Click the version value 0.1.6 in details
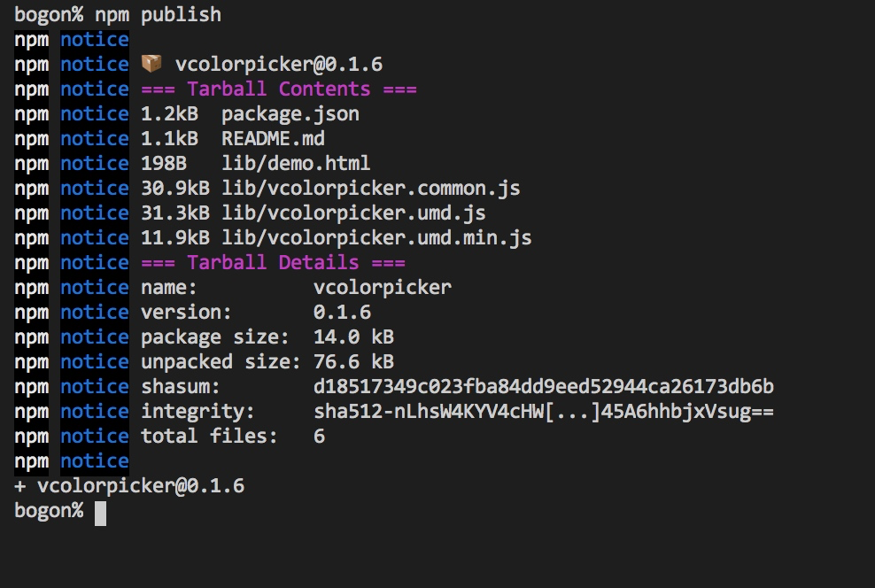The height and width of the screenshot is (588, 875). click(342, 313)
